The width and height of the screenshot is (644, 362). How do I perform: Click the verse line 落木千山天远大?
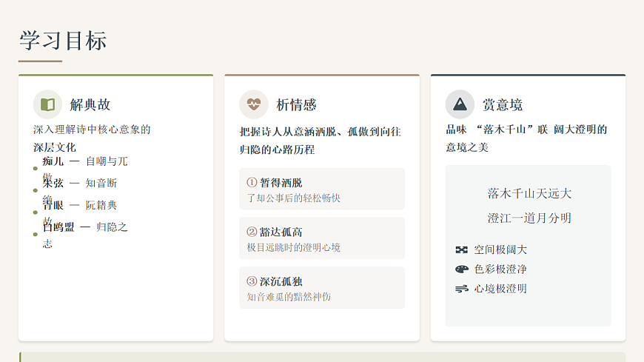point(529,193)
